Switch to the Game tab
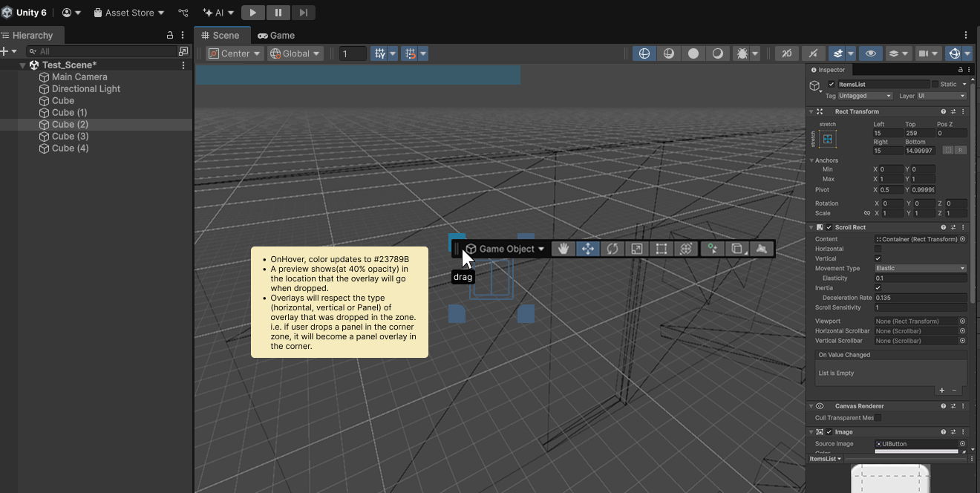This screenshot has height=493, width=980. [276, 35]
